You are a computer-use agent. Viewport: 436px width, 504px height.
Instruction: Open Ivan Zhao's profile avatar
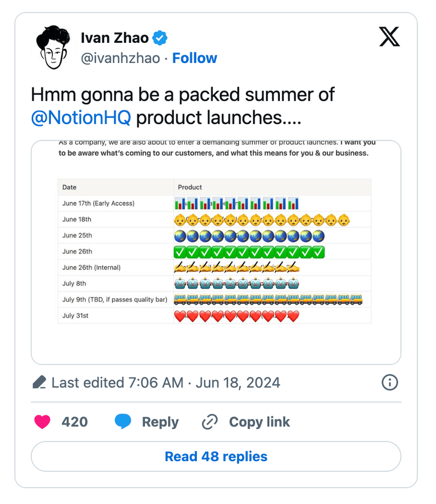click(53, 45)
